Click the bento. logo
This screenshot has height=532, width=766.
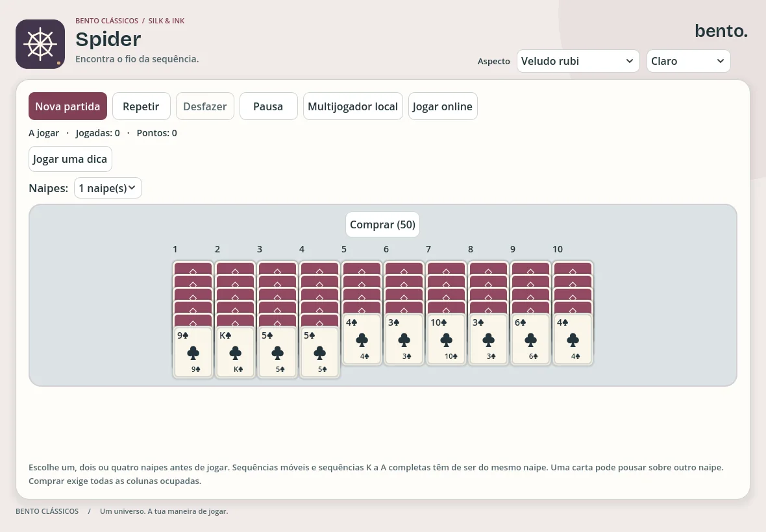(721, 30)
